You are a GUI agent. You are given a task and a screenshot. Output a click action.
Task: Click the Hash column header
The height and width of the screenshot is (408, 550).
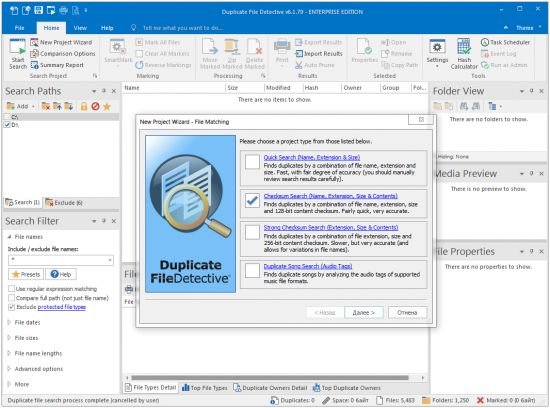321,88
